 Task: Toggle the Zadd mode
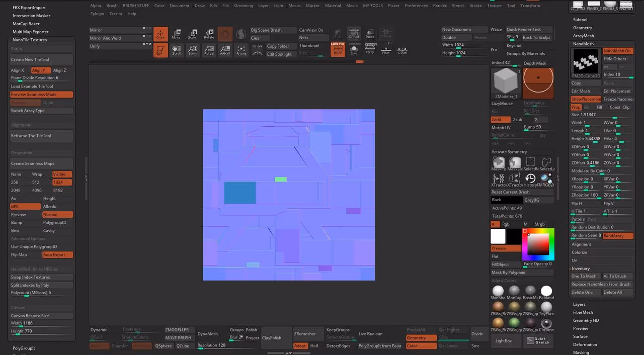(x=501, y=120)
